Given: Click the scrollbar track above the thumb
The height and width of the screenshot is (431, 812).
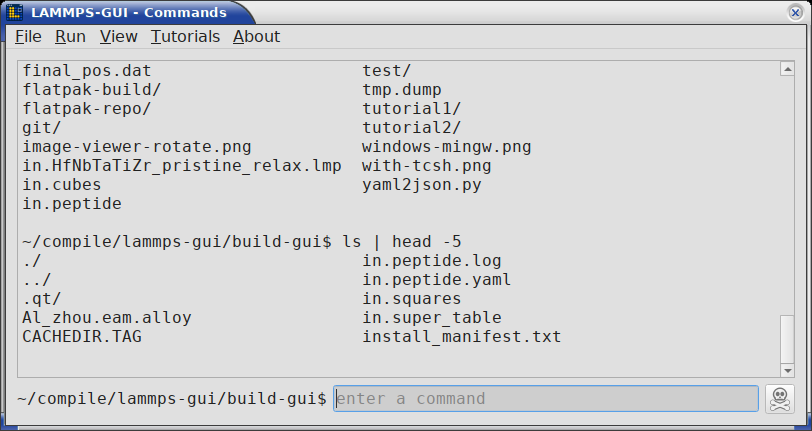Looking at the screenshot, I should (787, 195).
